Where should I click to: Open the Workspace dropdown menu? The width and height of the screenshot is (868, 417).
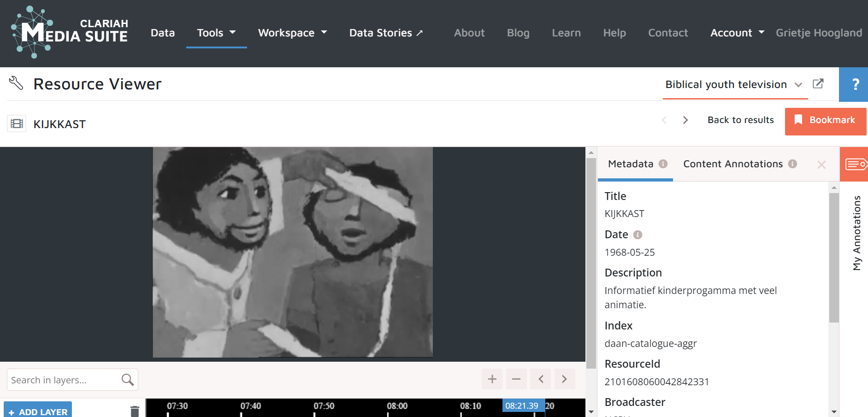292,33
